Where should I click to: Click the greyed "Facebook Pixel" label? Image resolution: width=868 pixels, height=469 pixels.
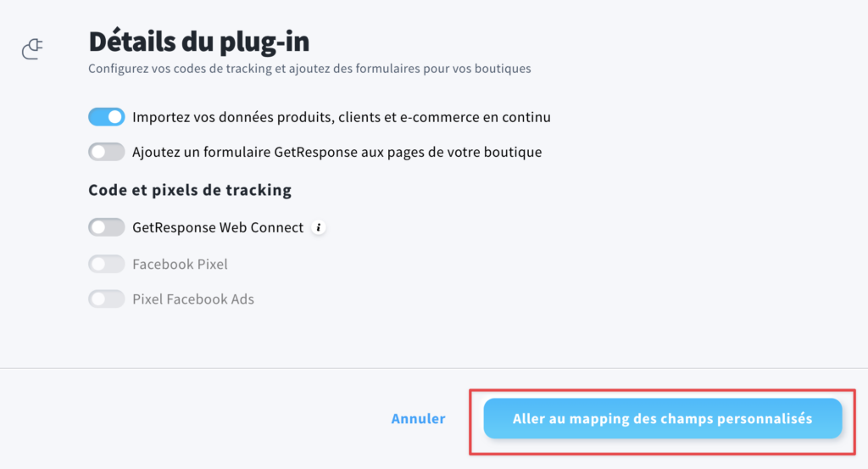(x=180, y=264)
